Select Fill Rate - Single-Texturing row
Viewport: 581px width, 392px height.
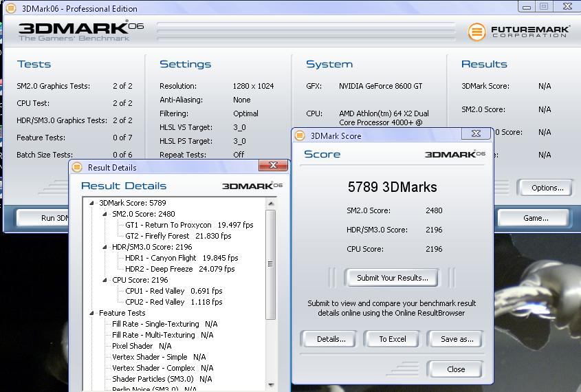tap(165, 324)
